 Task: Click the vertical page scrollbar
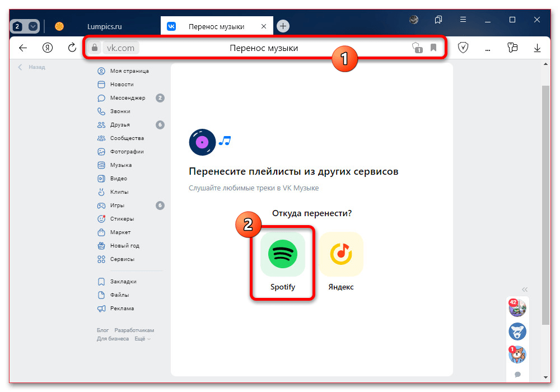545,206
